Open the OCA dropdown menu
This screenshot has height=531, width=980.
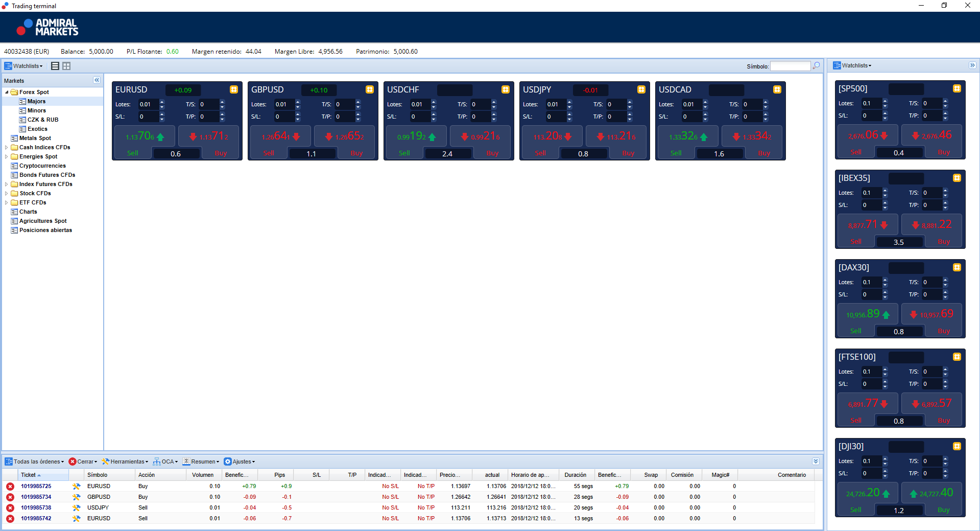165,461
